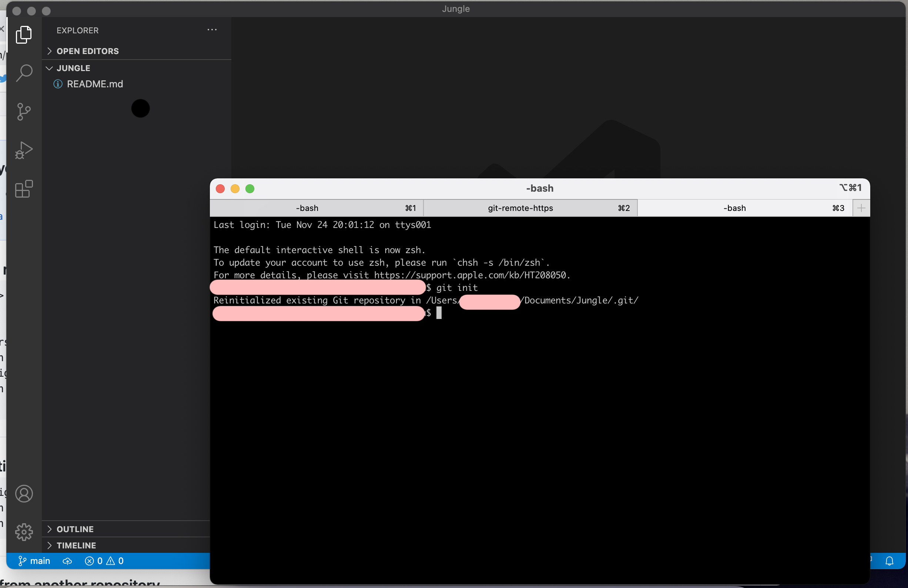908x588 pixels.
Task: Click the errors and warnings counter
Action: pos(104,561)
